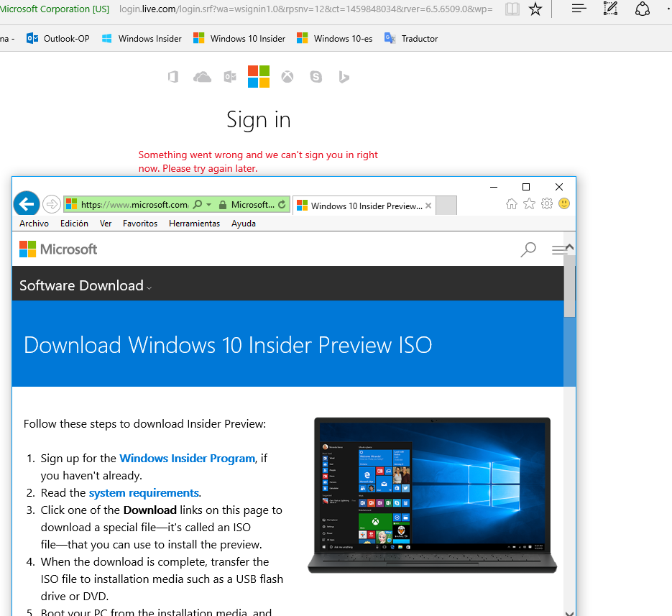672x616 pixels.
Task: Open the system requirements link
Action: tap(144, 493)
